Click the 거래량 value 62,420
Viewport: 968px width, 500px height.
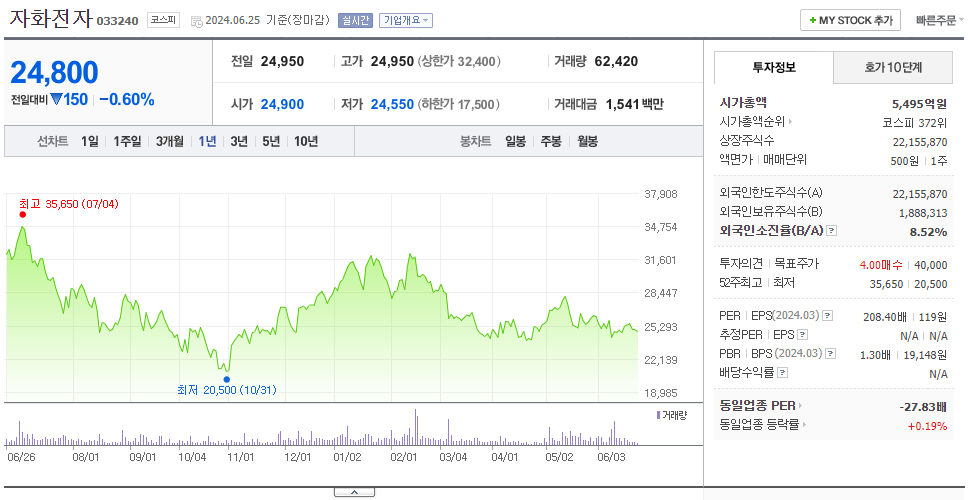click(616, 62)
